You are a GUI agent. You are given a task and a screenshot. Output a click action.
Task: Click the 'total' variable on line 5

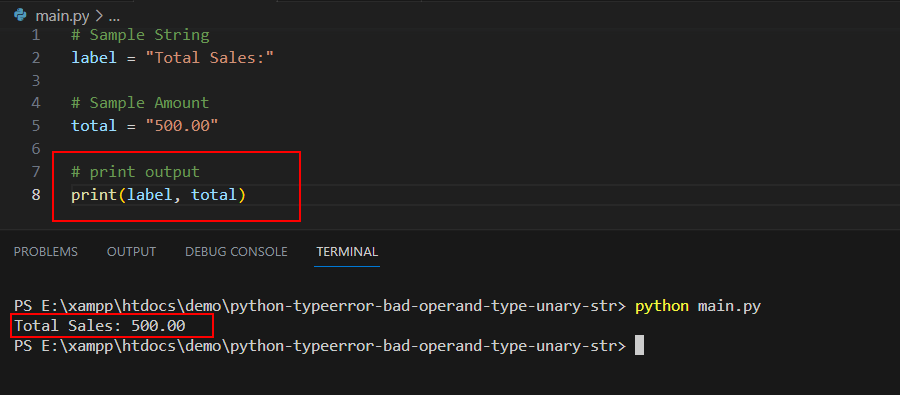(x=94, y=126)
